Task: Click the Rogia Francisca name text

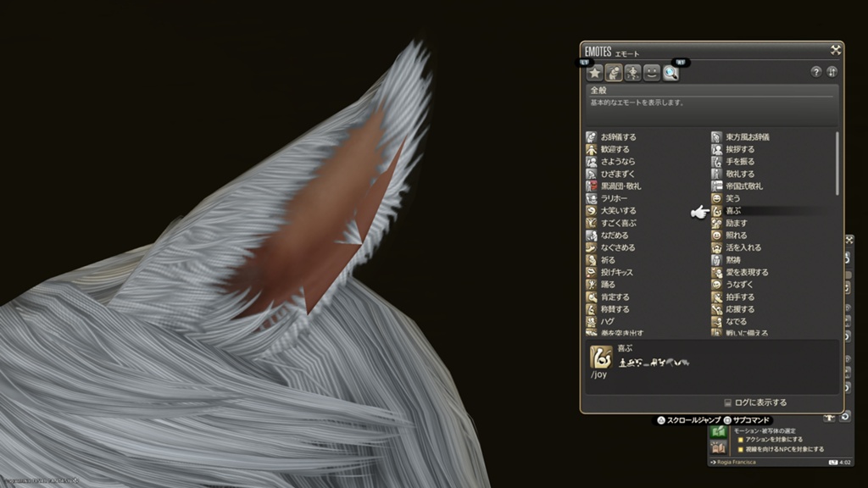Action: point(737,462)
